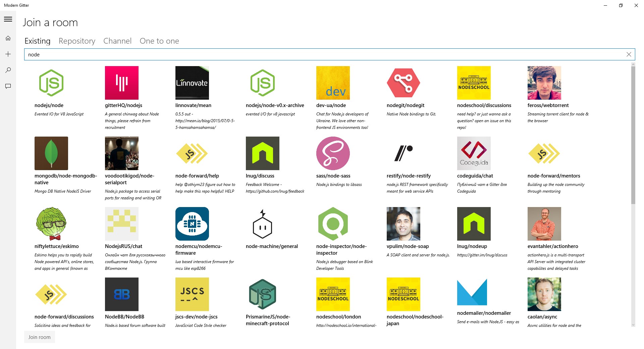Switch to the Channel tab
Screen dimensions: 644x349
pyautogui.click(x=117, y=41)
